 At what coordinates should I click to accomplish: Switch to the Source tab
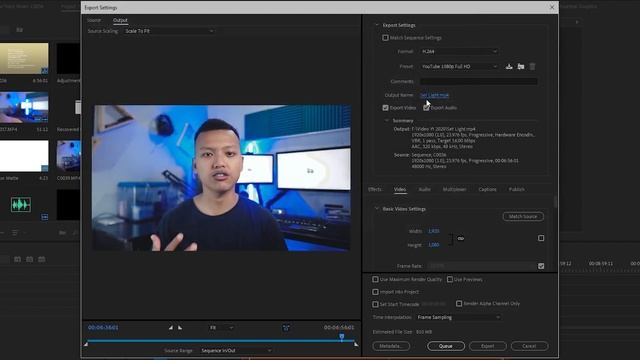click(x=94, y=20)
